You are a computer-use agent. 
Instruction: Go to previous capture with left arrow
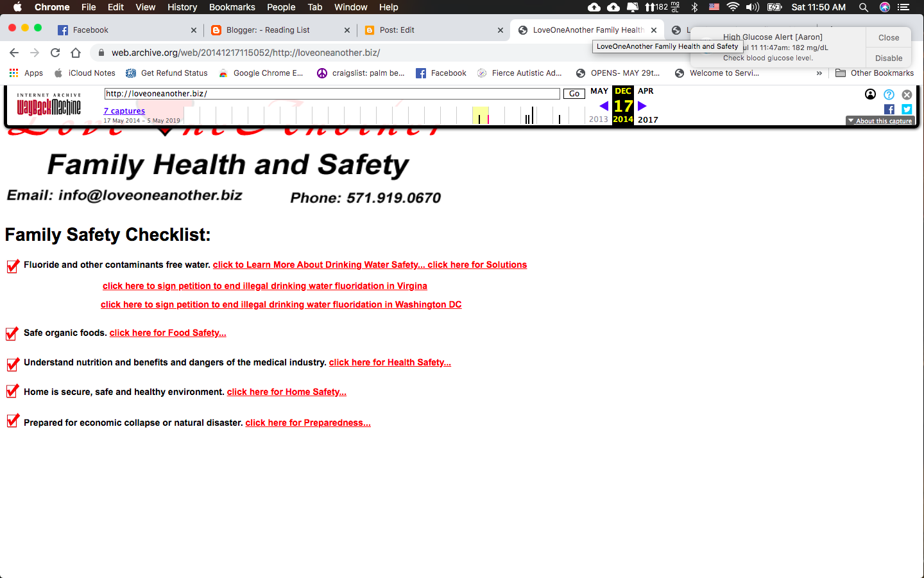click(603, 106)
